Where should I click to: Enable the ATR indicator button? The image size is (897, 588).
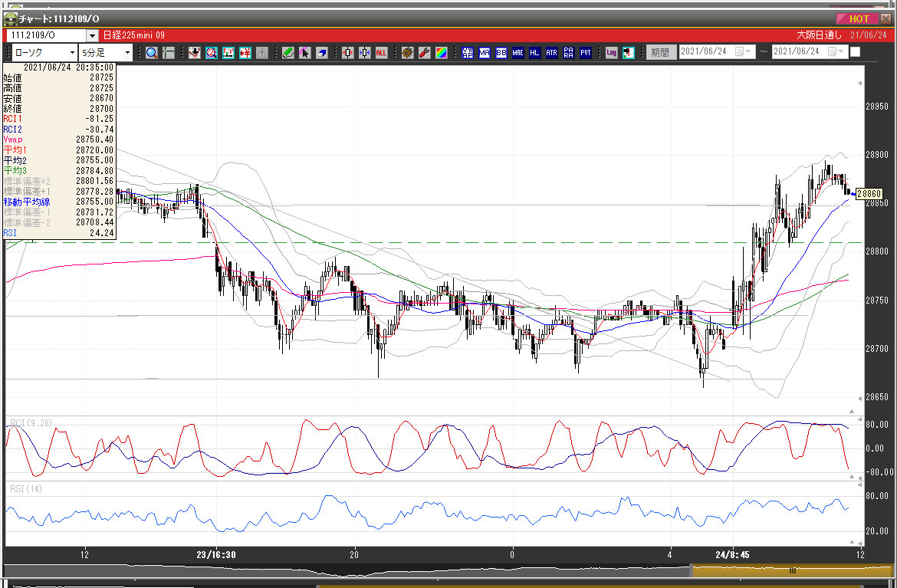[551, 53]
